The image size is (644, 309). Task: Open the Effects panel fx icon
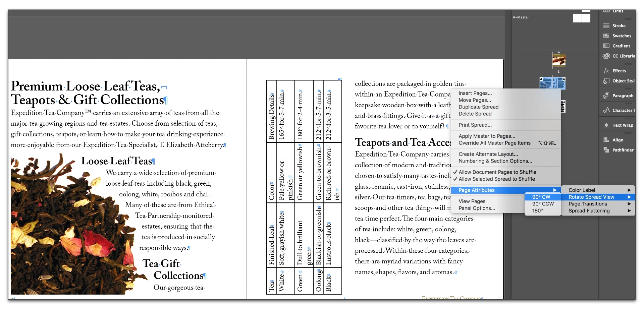pos(606,71)
